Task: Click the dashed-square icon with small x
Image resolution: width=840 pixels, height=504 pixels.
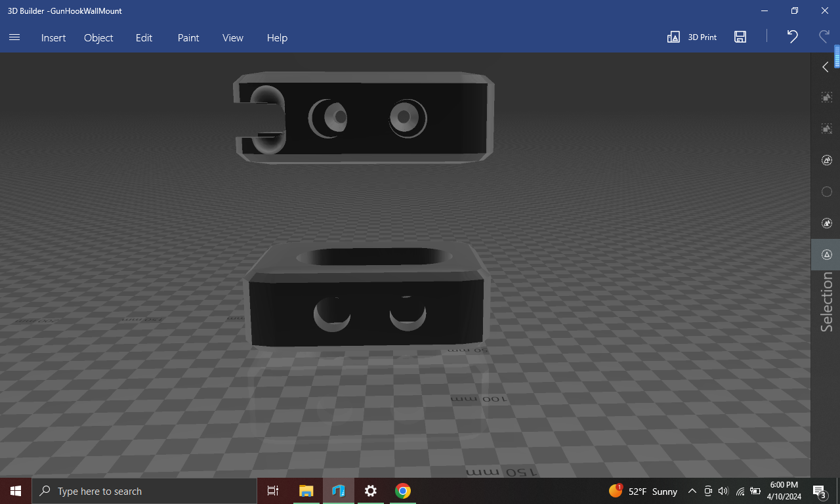Action: tap(826, 129)
